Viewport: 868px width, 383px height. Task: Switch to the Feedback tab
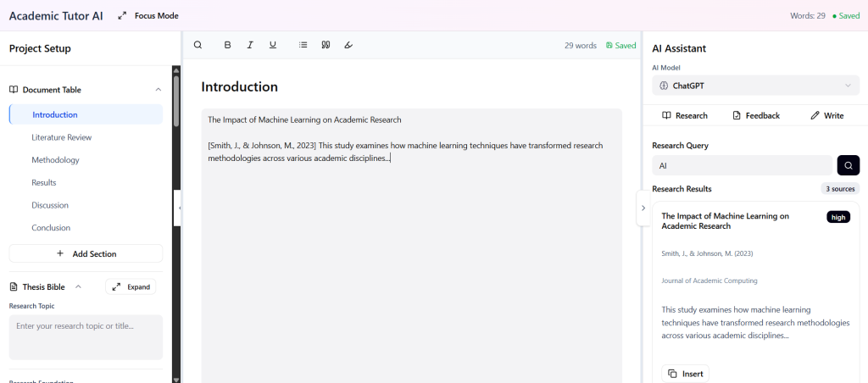click(755, 115)
